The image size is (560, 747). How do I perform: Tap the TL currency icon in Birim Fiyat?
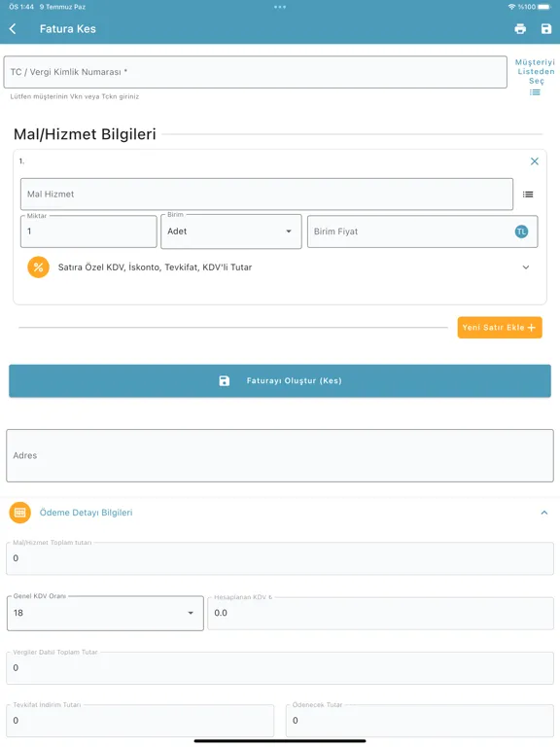[521, 231]
